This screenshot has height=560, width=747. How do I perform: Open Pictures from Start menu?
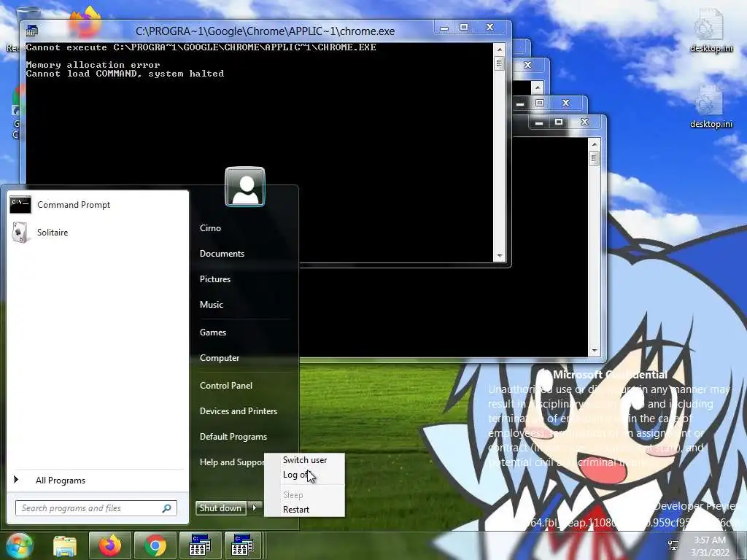coord(215,279)
